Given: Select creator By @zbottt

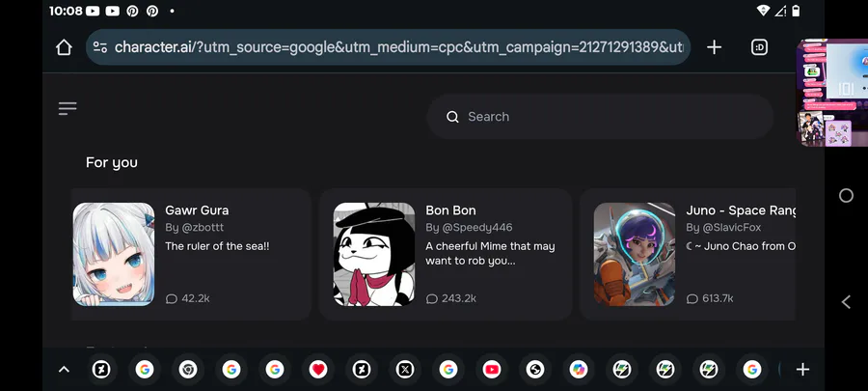Looking at the screenshot, I should point(194,228).
